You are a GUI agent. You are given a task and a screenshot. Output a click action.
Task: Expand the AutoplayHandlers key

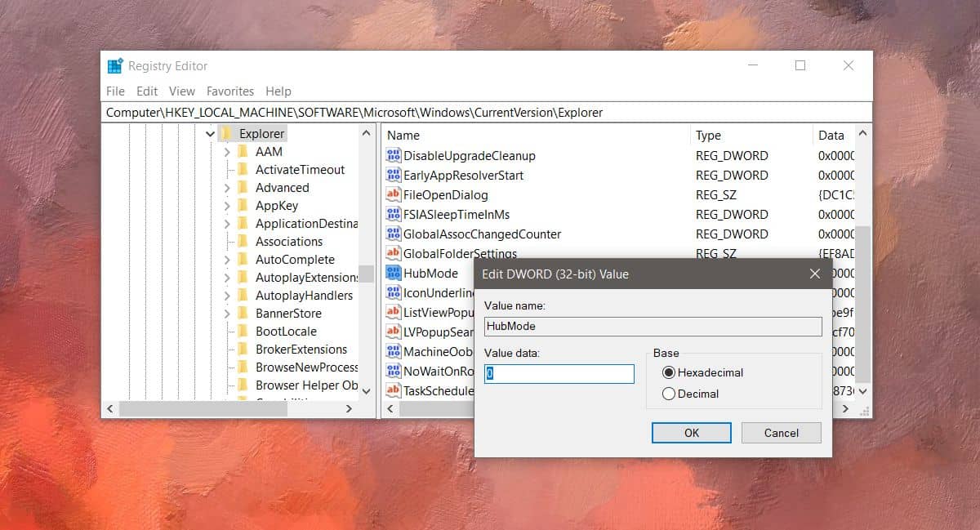[227, 295]
